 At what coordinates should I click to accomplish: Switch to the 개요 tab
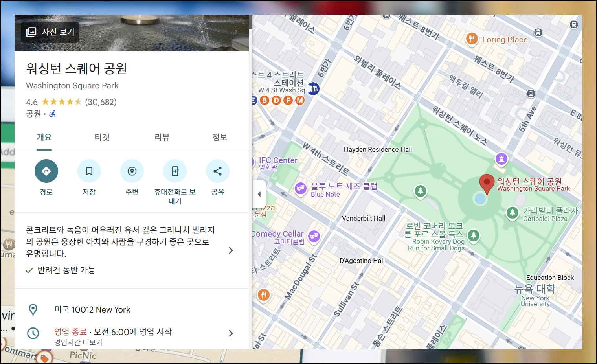44,137
